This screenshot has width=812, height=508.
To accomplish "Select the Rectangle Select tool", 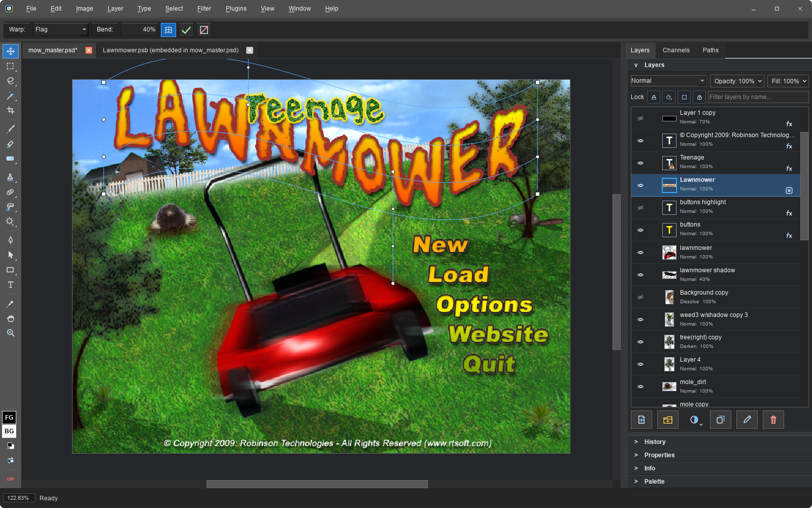I will (x=10, y=67).
